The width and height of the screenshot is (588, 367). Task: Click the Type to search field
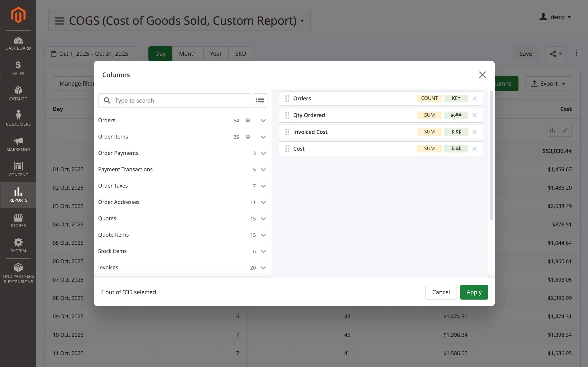tap(174, 100)
